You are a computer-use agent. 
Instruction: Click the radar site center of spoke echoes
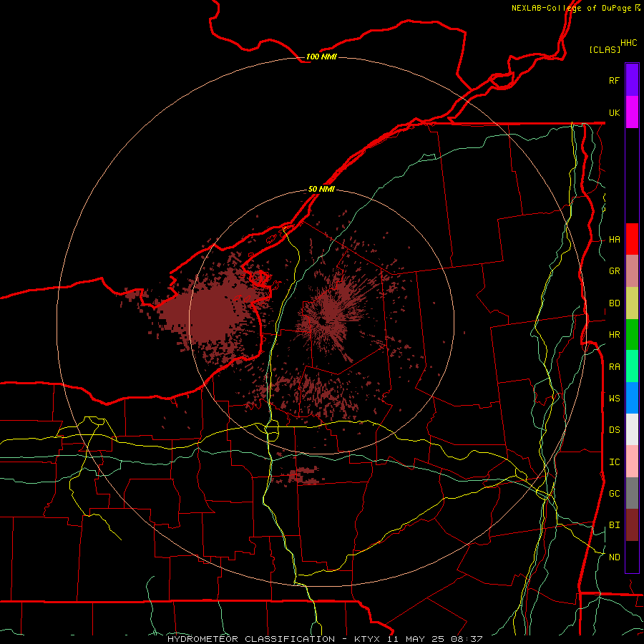pos(323,321)
